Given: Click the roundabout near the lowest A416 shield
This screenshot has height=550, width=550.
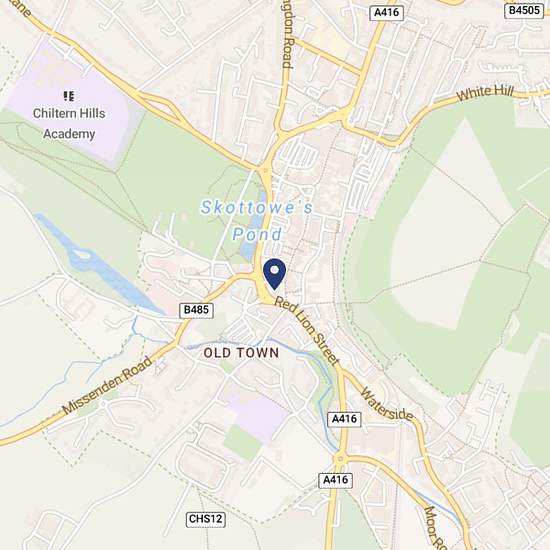Looking at the screenshot, I should click(340, 459).
